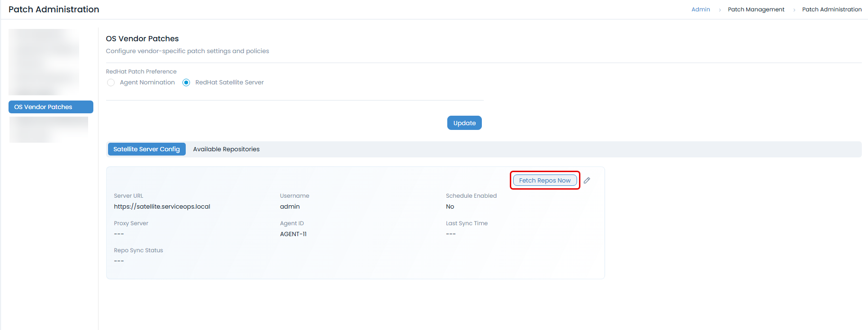Click the blurred sidebar item above OS Vendor Patches
Image resolution: width=868 pixels, height=330 pixels.
tap(44, 62)
